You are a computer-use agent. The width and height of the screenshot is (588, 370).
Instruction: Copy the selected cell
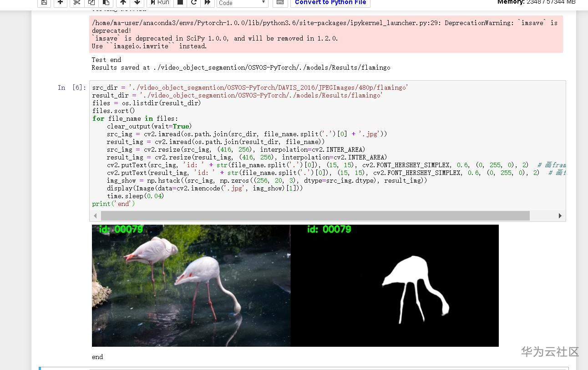(x=91, y=3)
